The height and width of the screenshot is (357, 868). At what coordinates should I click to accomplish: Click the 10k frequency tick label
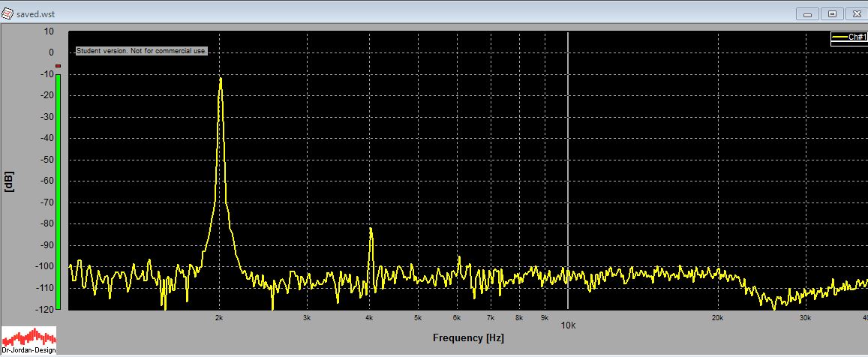click(569, 325)
